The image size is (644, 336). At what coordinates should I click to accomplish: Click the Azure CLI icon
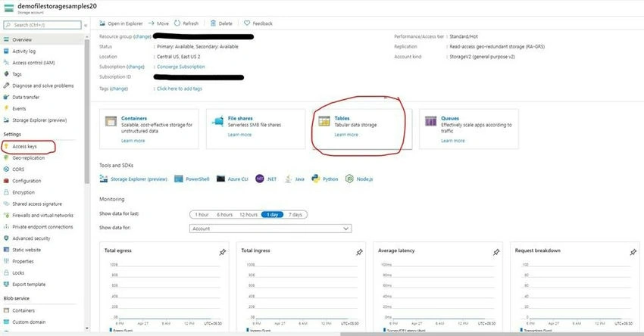click(220, 179)
